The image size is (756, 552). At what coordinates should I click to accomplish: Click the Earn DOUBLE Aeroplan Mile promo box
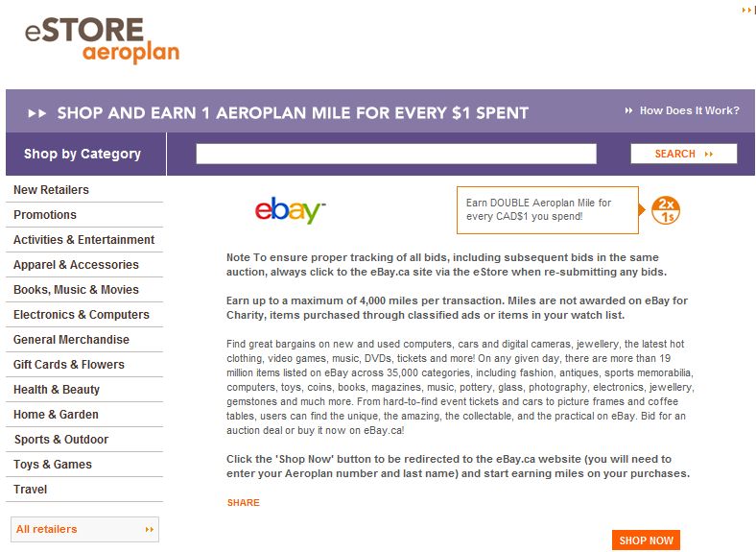pos(547,210)
